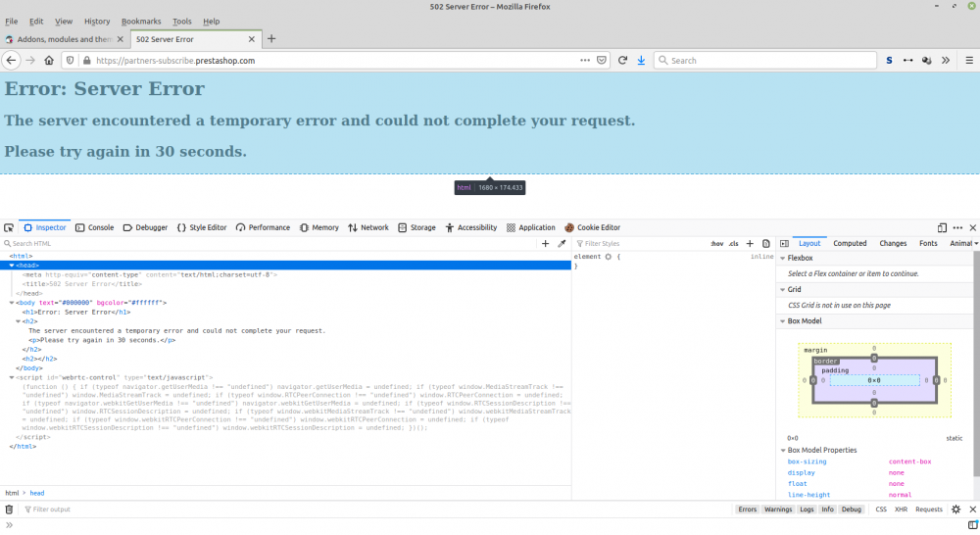Open the Style Editor tab

point(201,227)
